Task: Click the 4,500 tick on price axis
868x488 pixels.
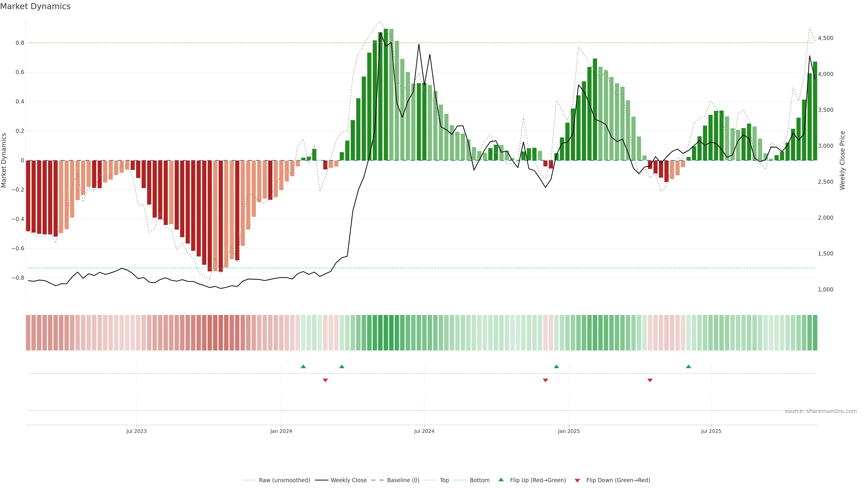Action: [826, 38]
